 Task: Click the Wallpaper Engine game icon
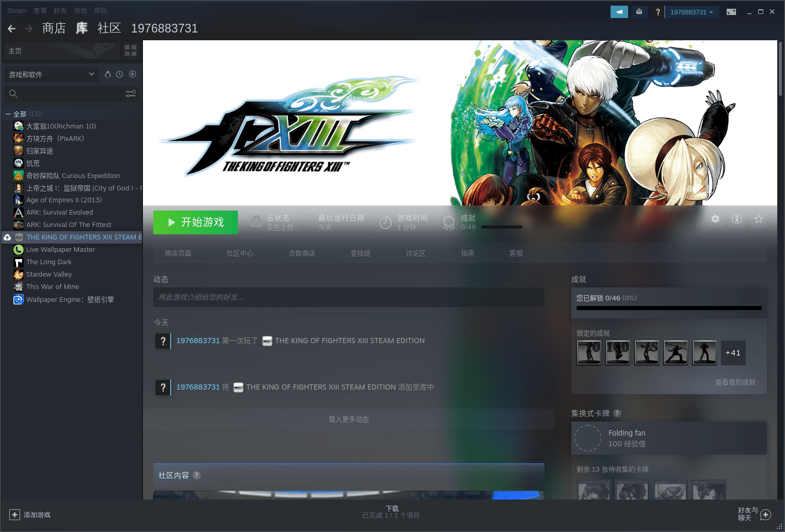19,299
